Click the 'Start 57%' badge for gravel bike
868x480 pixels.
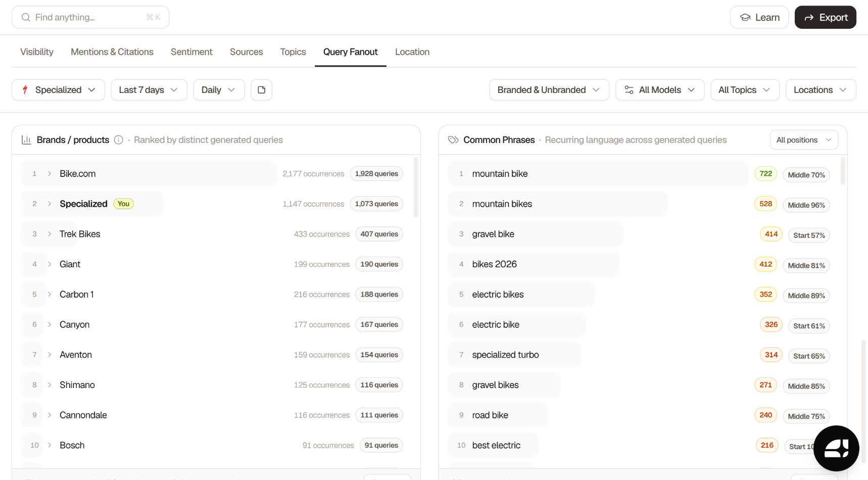click(x=809, y=235)
